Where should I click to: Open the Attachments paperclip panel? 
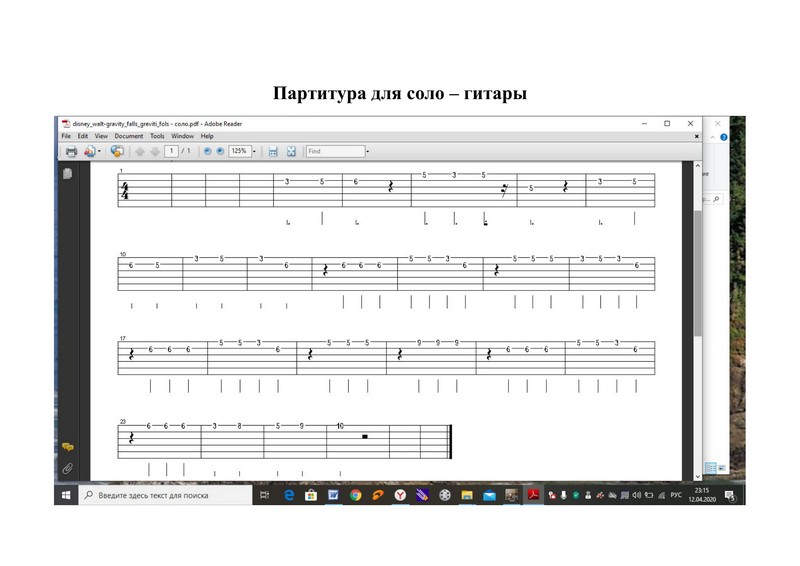coord(67,467)
